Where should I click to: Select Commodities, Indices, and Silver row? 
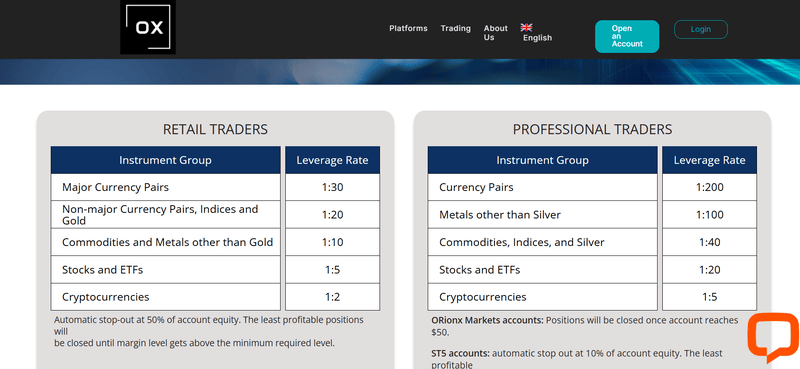click(542, 242)
